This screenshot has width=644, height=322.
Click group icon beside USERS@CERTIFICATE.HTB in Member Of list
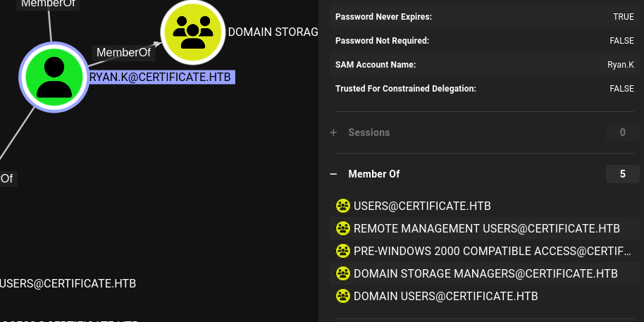coord(343,206)
